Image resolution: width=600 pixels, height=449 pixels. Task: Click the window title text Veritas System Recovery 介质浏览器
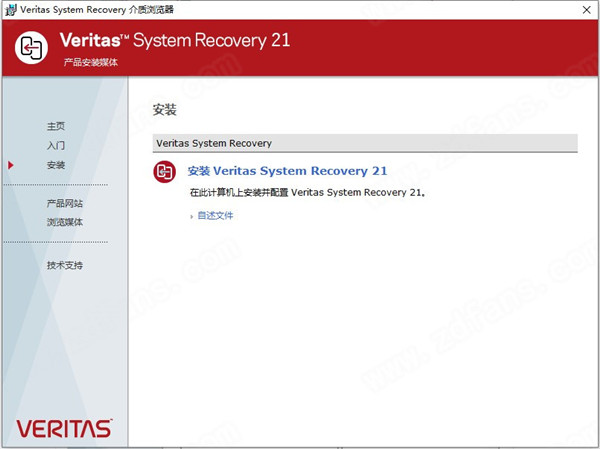click(x=97, y=10)
